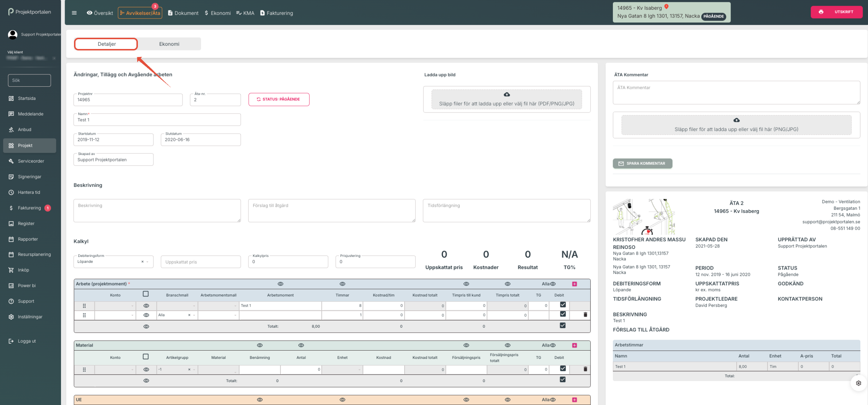The width and height of the screenshot is (868, 405).
Task: Click the Spara Kommentar button
Action: (642, 163)
